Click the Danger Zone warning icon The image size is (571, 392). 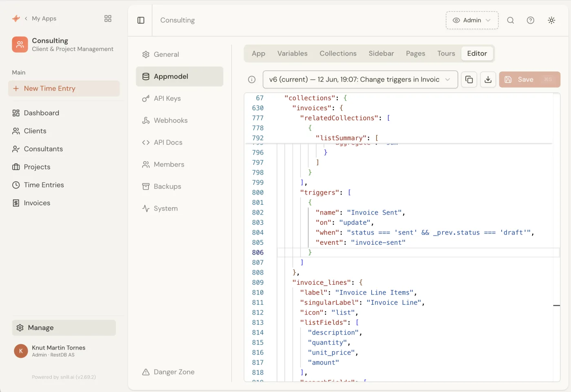tap(146, 372)
